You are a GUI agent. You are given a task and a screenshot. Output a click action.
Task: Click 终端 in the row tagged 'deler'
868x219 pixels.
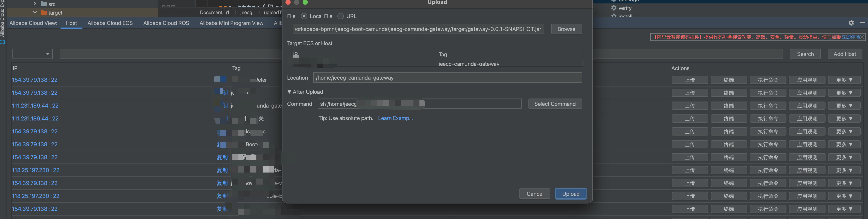pos(729,80)
